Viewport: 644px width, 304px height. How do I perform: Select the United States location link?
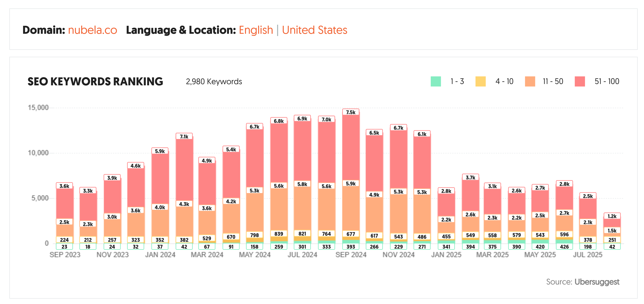tap(314, 30)
